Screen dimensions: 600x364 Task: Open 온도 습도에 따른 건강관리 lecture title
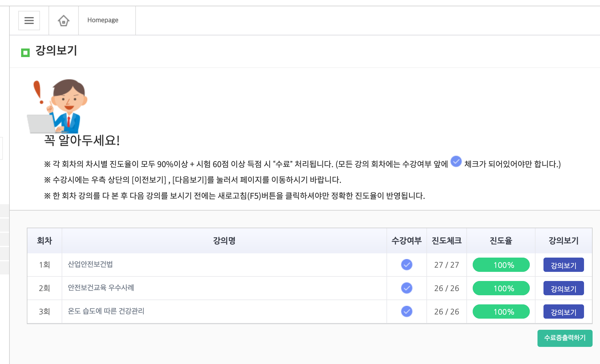point(106,311)
